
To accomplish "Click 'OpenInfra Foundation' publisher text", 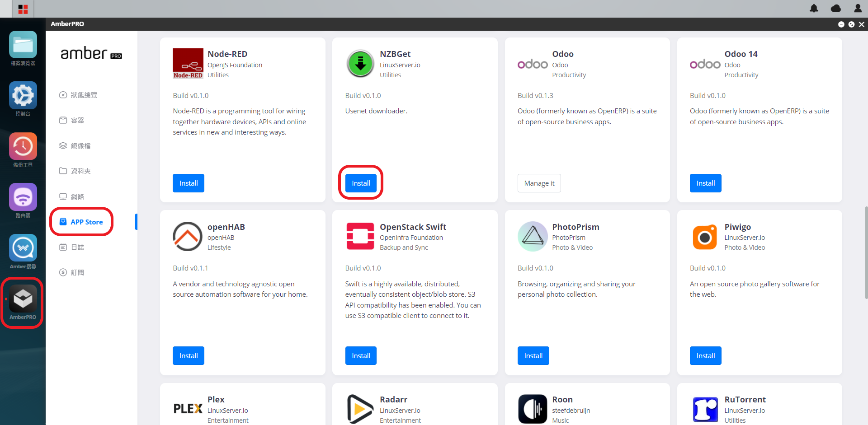I will [411, 238].
